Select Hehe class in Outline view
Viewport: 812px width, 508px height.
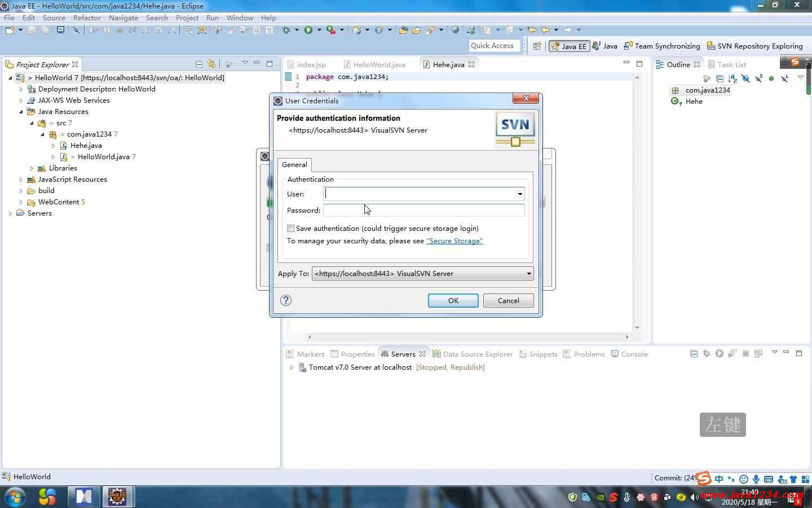coord(694,101)
